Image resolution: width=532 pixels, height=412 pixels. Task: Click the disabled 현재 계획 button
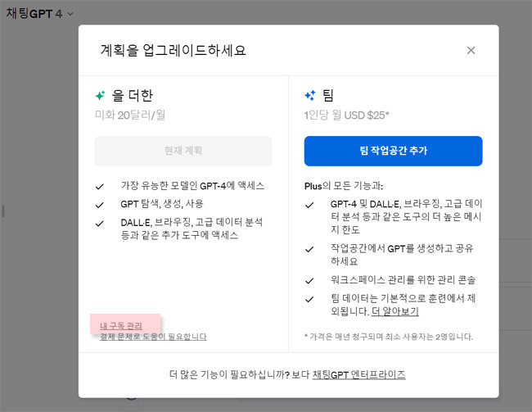pyautogui.click(x=183, y=151)
